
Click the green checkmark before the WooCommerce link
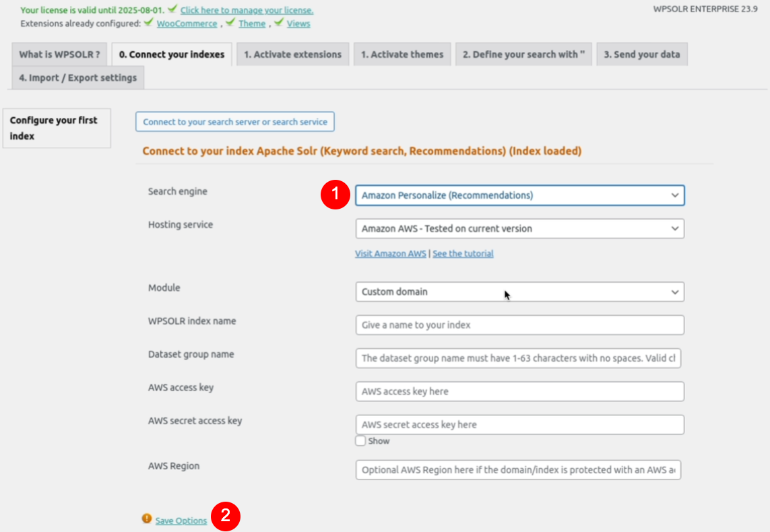[x=148, y=23]
